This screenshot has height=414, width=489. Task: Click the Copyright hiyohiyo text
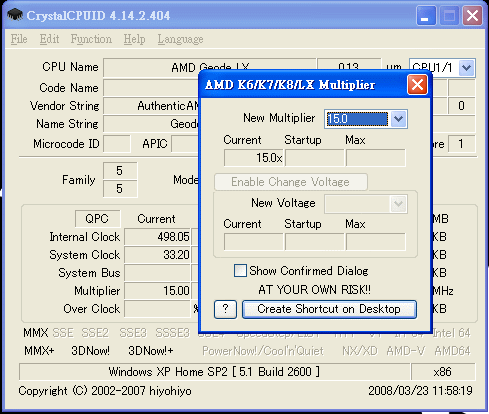click(105, 391)
